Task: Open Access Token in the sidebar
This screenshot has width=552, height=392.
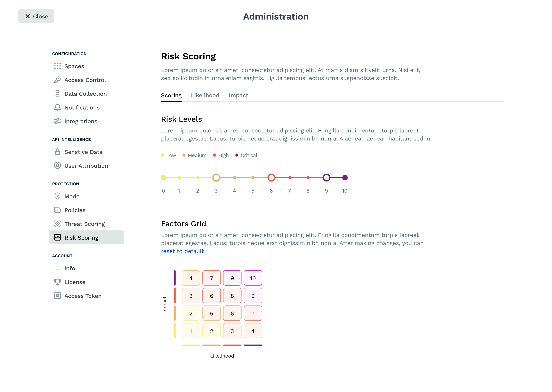Action: 83,296
